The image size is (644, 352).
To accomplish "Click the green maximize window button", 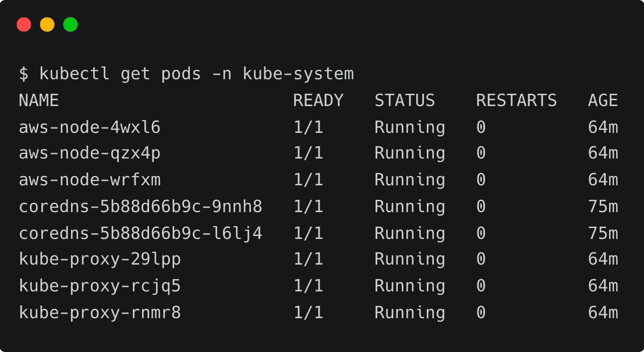I will point(70,24).
